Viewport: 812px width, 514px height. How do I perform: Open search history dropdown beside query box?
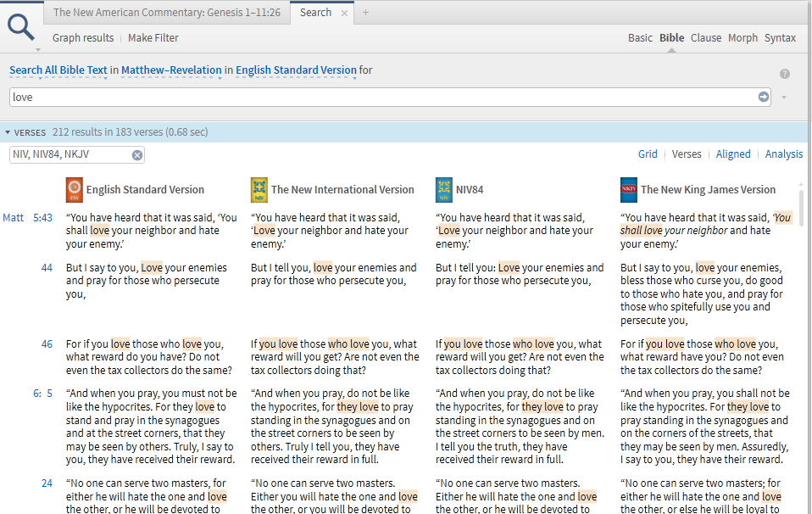[784, 98]
